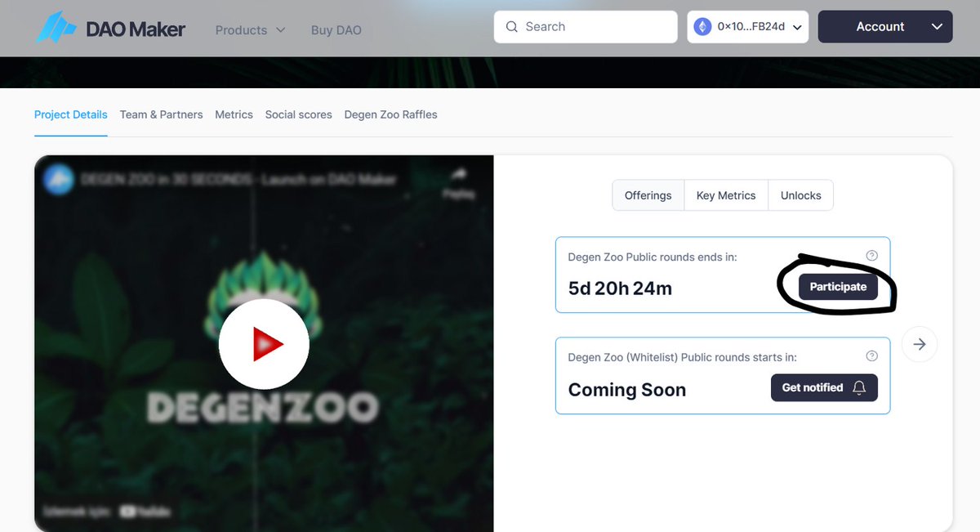Select the Unlocks segment tab
The width and height of the screenshot is (980, 532).
click(x=801, y=195)
